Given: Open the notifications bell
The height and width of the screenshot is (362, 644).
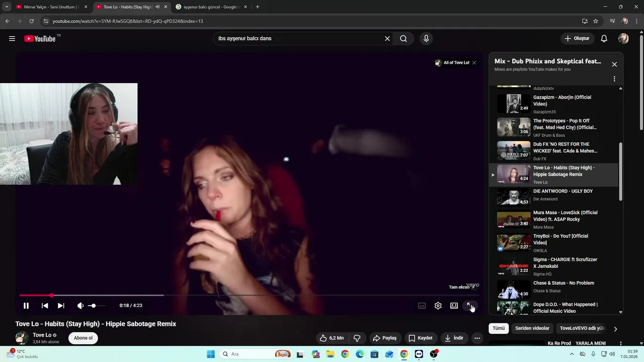Looking at the screenshot, I should pos(604,38).
